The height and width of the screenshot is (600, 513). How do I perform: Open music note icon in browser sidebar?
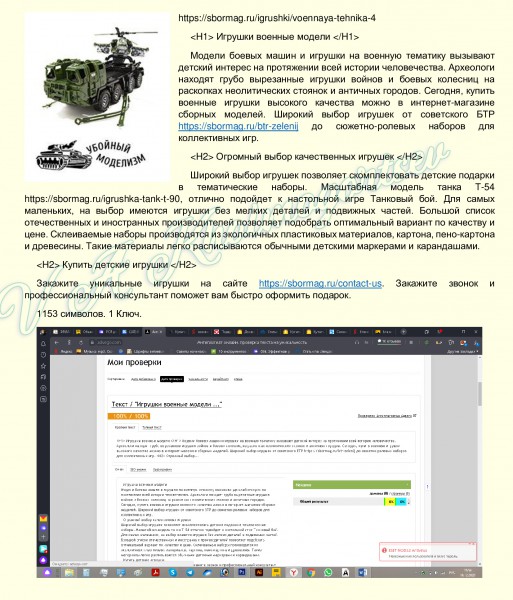tap(43, 377)
